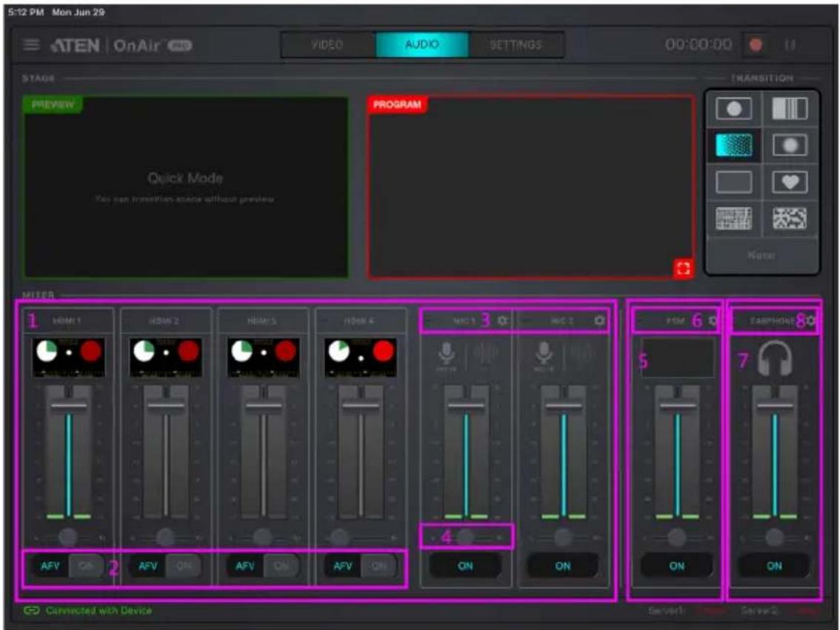
Task: Click the HDMI 1 volume fader handle
Action: (69, 406)
